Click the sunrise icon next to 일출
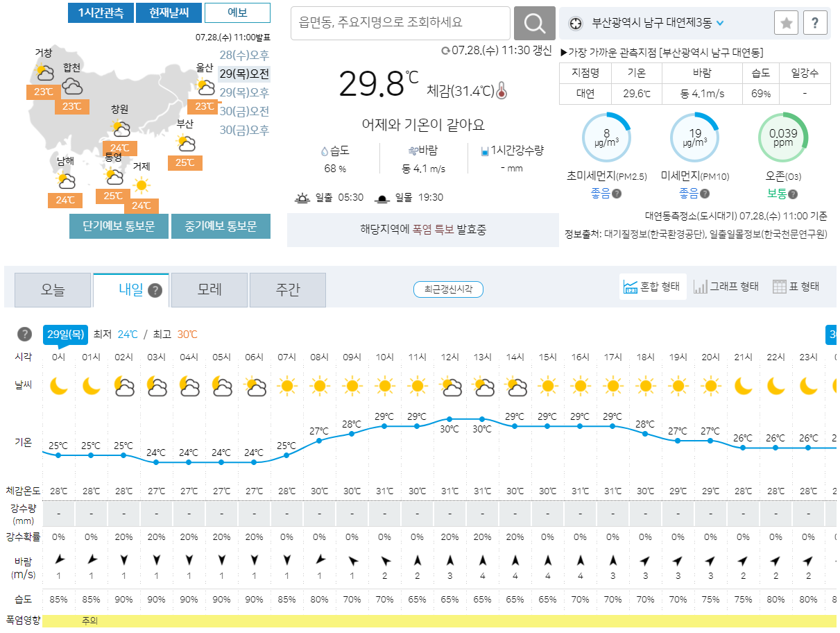This screenshot has height=633, width=840. pyautogui.click(x=302, y=199)
